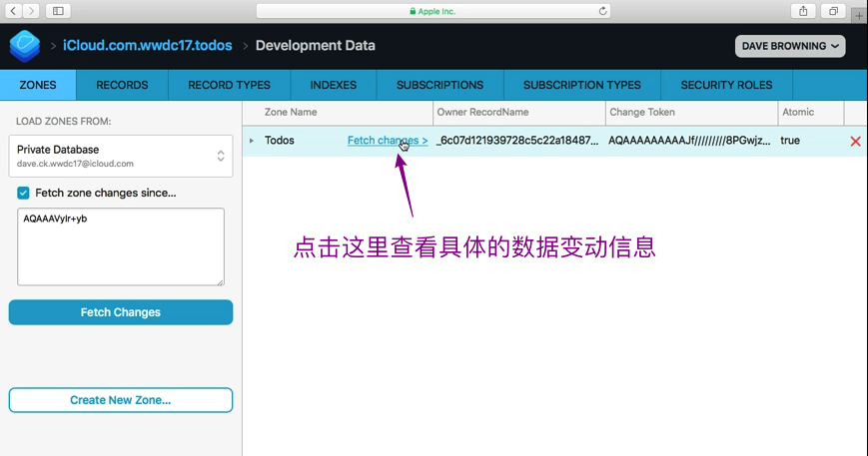Click the Development Data breadcrumb

(315, 45)
